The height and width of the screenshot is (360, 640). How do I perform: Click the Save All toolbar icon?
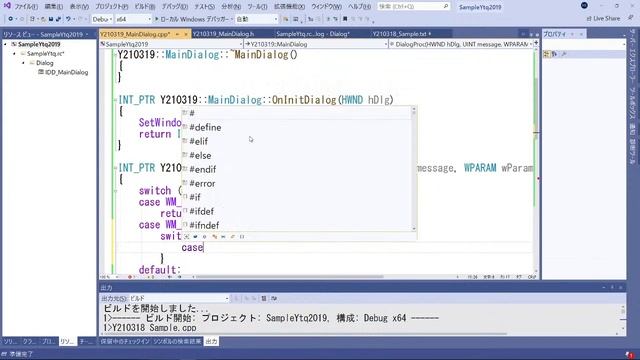(58, 19)
